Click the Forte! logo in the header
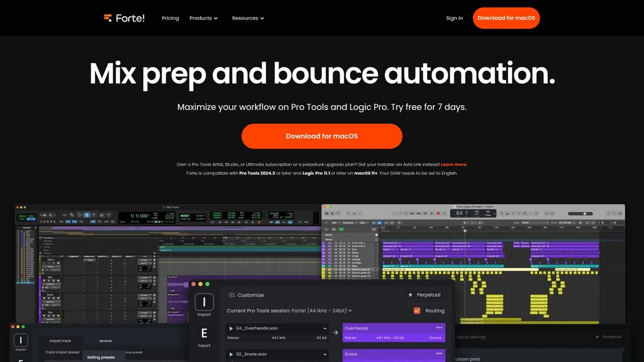Image resolution: width=644 pixels, height=362 pixels. 124,18
